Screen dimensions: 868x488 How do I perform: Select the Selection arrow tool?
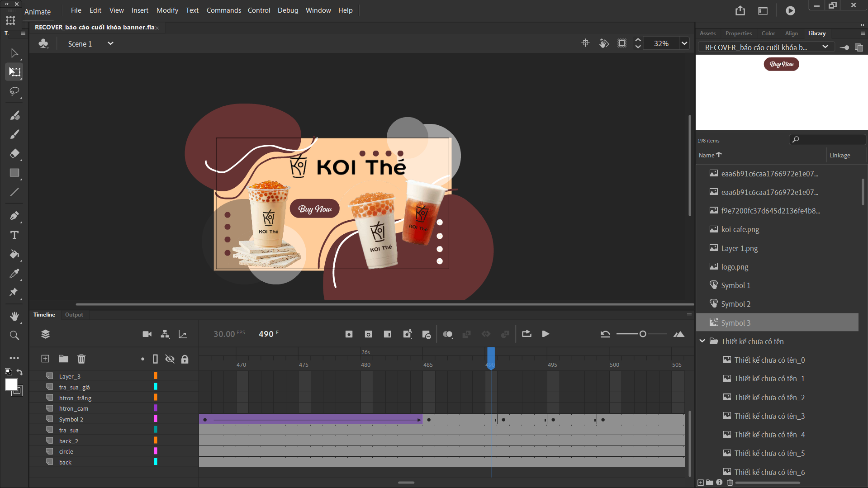[14, 53]
